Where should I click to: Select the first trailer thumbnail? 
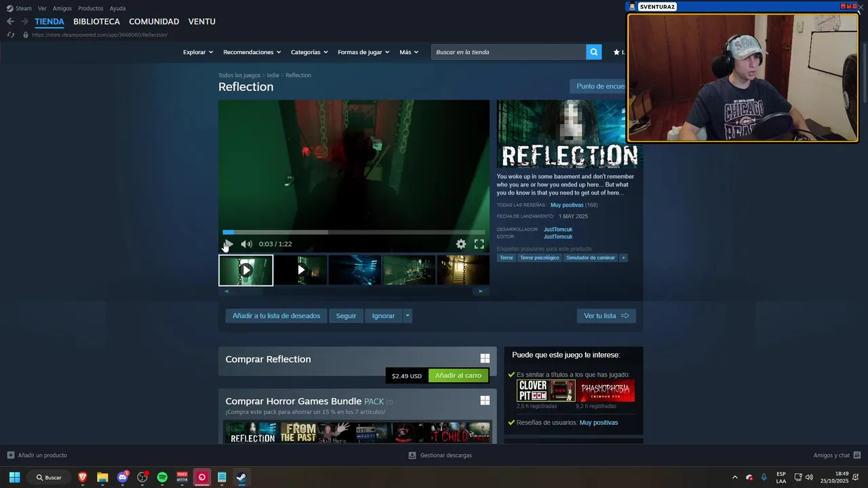245,270
